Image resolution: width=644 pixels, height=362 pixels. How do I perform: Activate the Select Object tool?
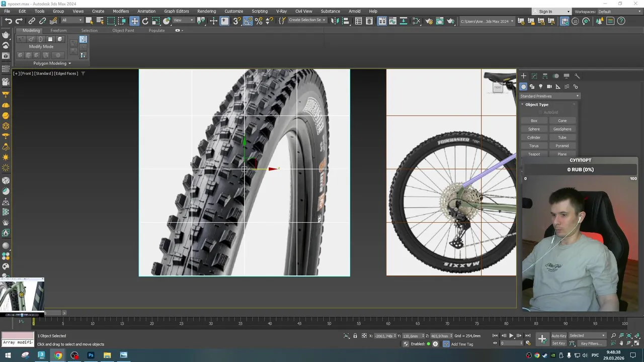coord(89,21)
